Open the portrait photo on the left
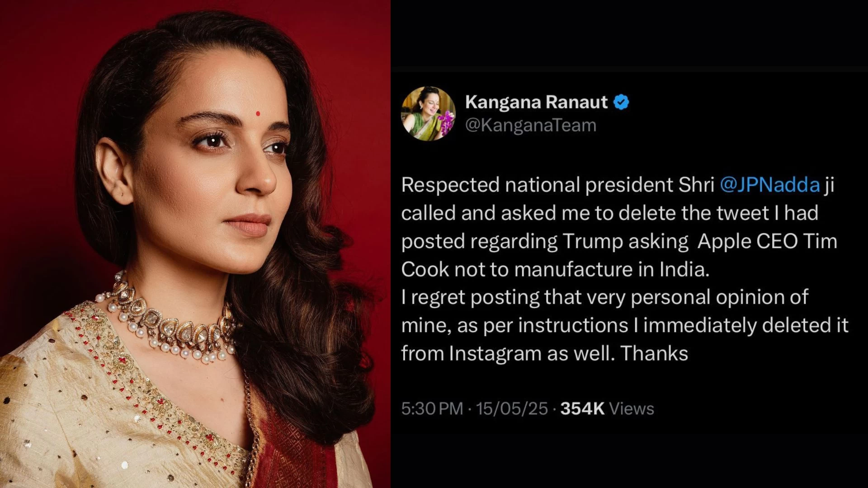 click(195, 244)
